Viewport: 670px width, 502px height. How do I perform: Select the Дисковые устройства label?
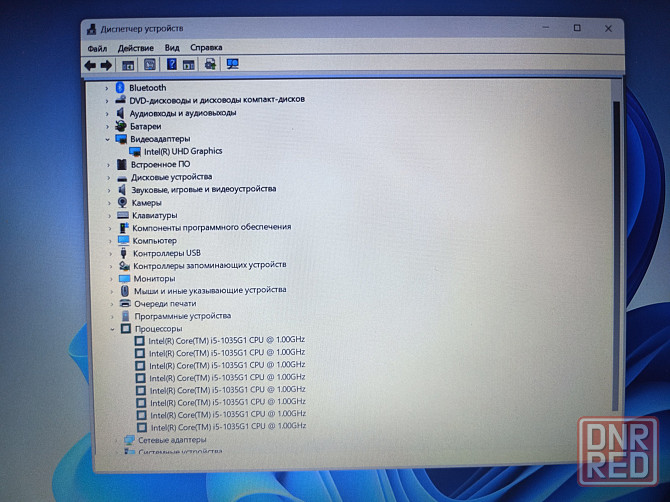pos(171,177)
